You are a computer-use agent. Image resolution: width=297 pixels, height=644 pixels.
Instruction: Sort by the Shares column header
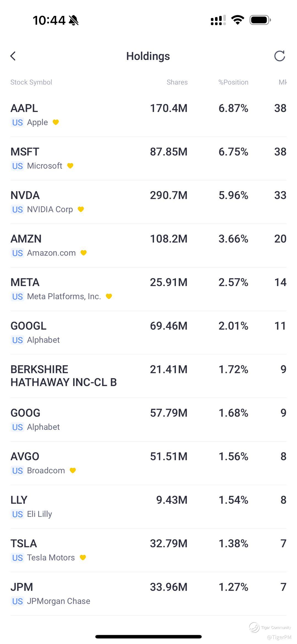pyautogui.click(x=177, y=82)
